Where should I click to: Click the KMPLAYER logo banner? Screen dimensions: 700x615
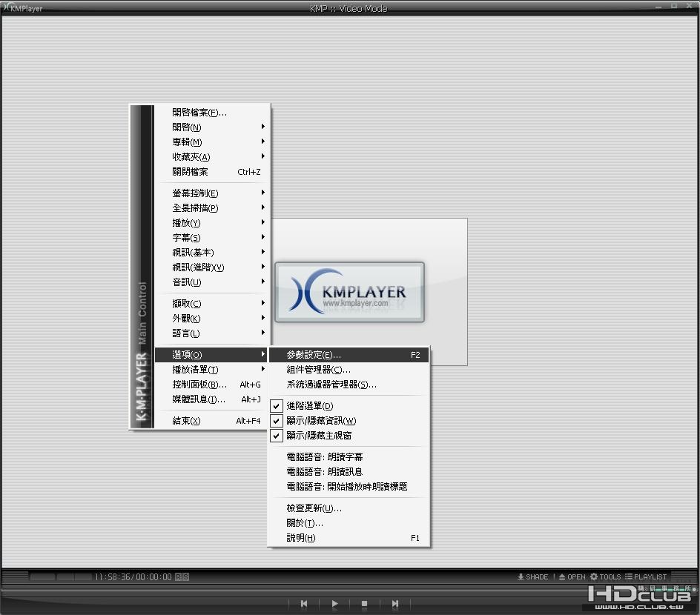pos(349,292)
